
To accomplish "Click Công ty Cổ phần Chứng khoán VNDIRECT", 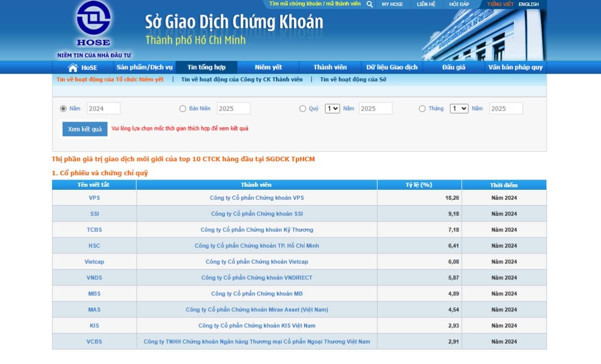I will click(x=257, y=278).
